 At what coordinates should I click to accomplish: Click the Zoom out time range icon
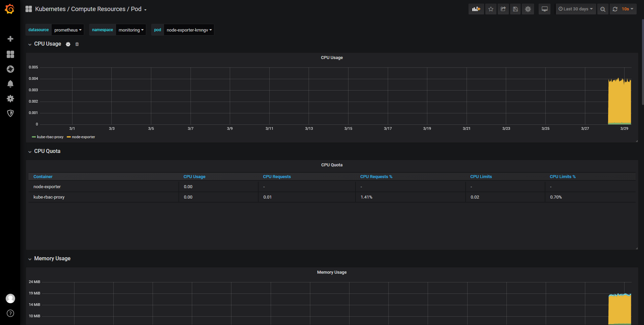coord(603,9)
